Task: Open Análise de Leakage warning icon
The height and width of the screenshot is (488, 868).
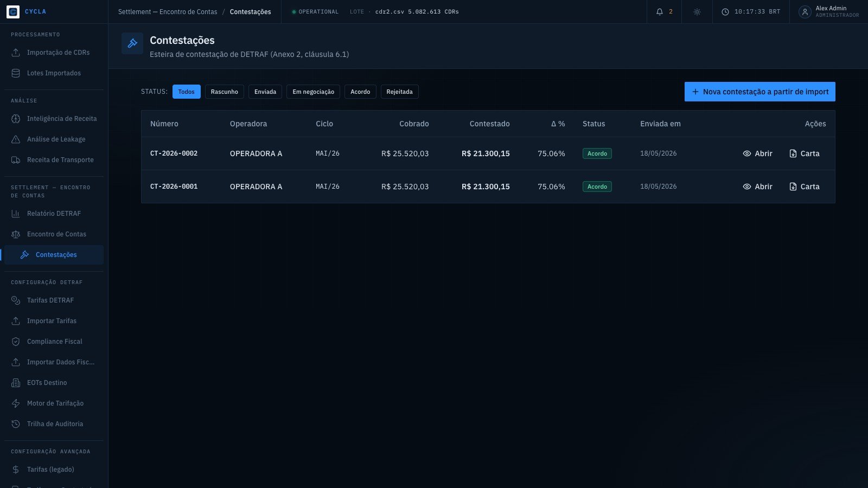Action: [16, 139]
